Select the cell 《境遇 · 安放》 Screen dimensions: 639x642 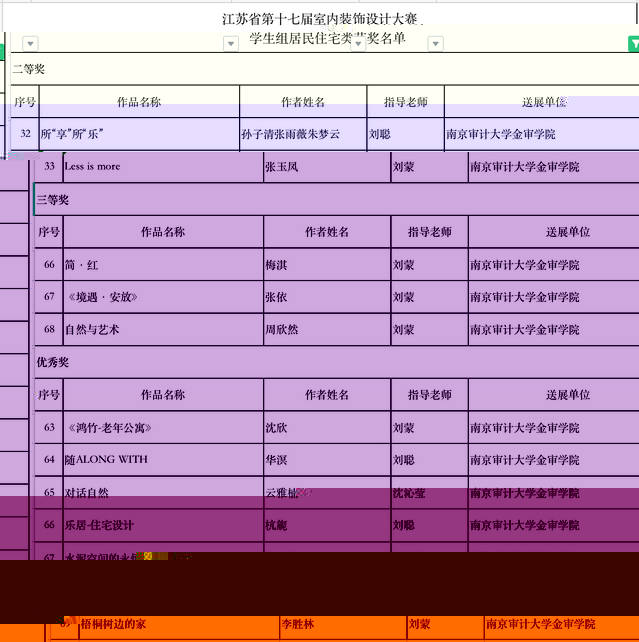[160, 297]
